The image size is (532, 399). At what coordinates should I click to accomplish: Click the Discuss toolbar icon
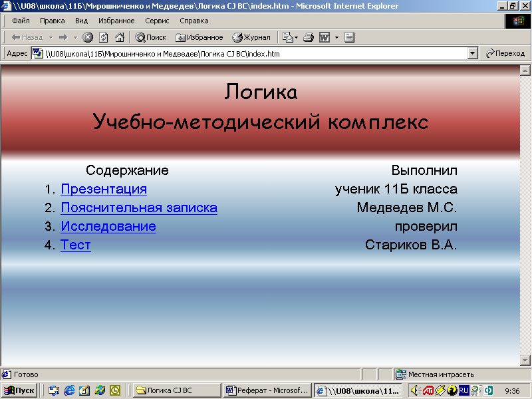tap(349, 37)
